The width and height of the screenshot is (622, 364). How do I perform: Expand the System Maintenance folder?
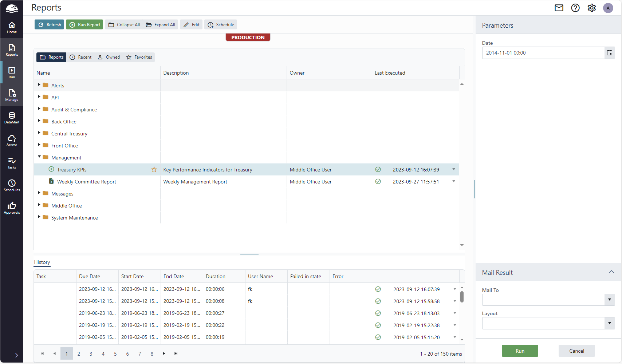(39, 217)
